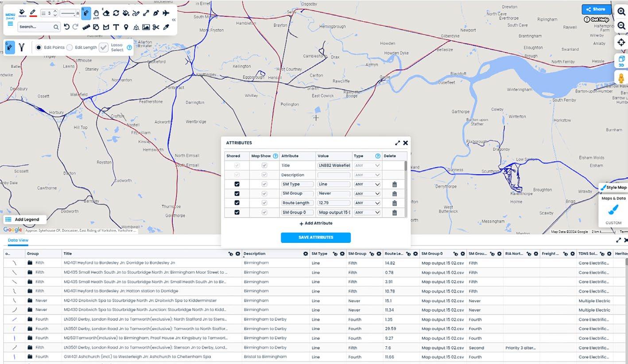Select the location pin marker tool
The image size is (628, 364).
click(126, 27)
